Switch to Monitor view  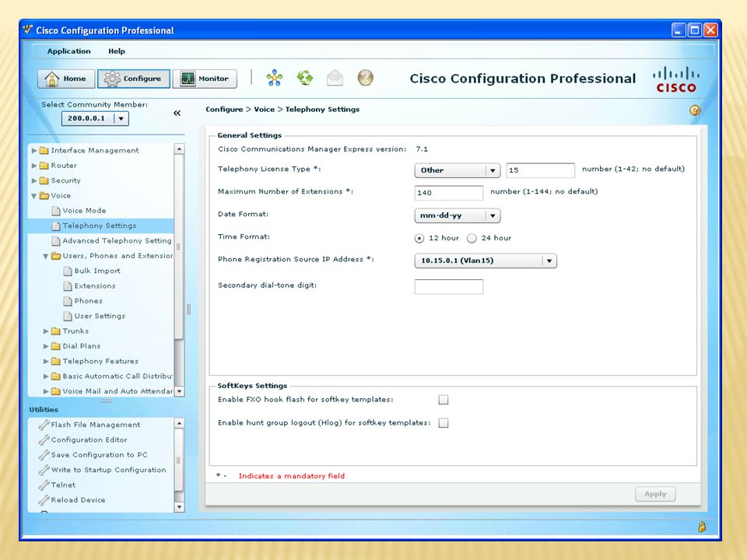(x=205, y=79)
